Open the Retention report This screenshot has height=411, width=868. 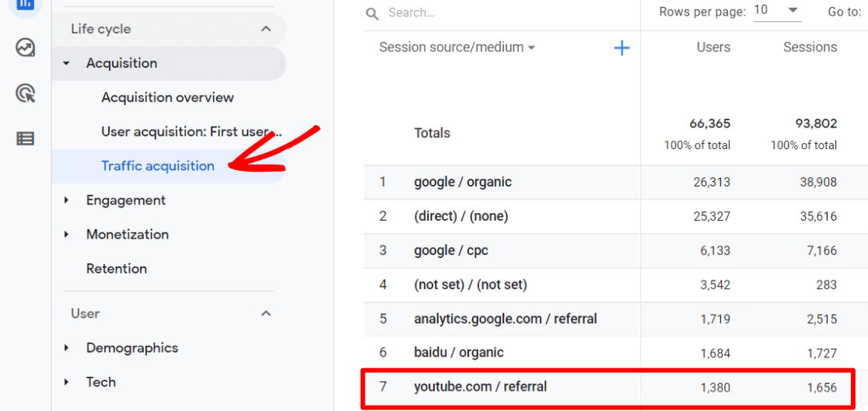116,269
